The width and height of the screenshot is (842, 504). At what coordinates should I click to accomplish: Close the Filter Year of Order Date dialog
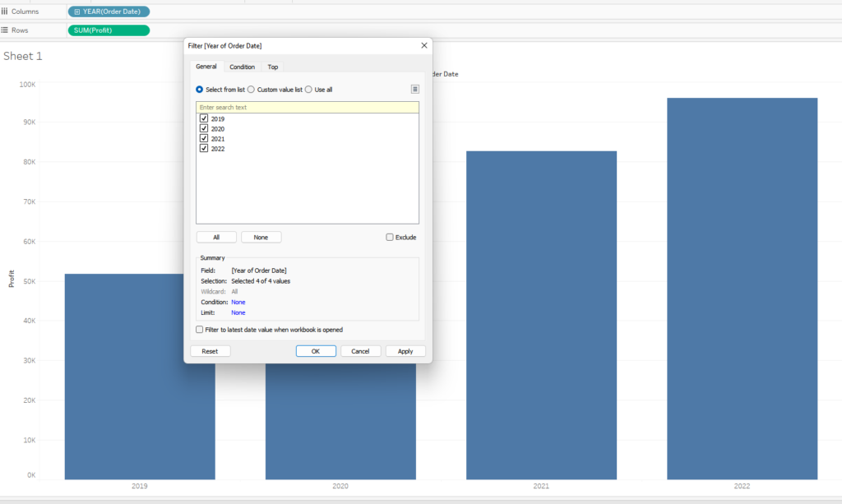click(x=424, y=45)
